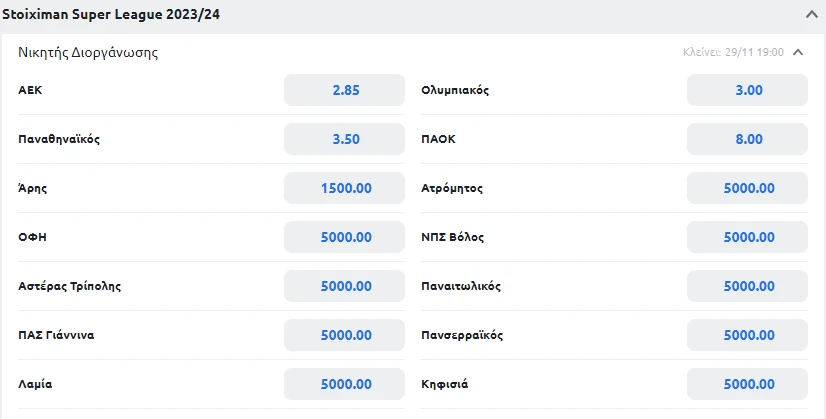Click the ΑΕΚ team name
Image resolution: width=826 pixels, height=419 pixels.
click(x=30, y=90)
